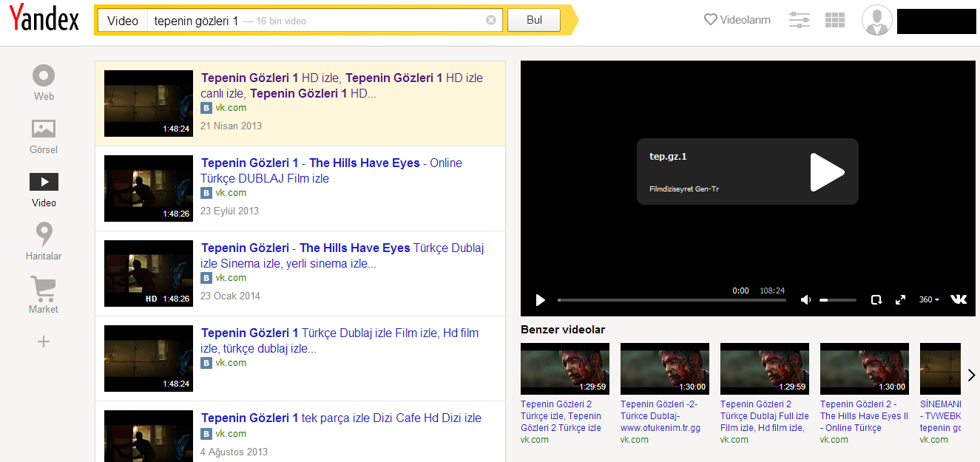The image size is (980, 462).
Task: Click VK icon beside 23 Ocak 2014 result
Action: coord(206,278)
